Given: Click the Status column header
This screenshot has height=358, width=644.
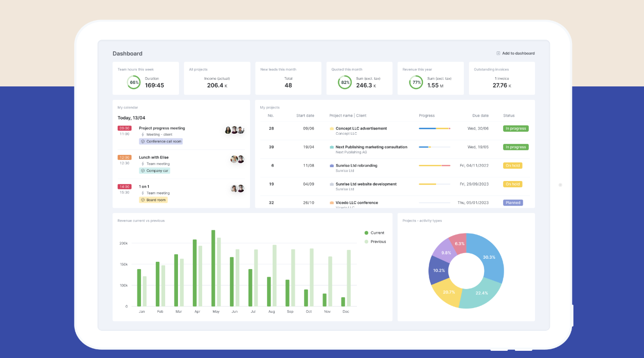Looking at the screenshot, I should [509, 116].
